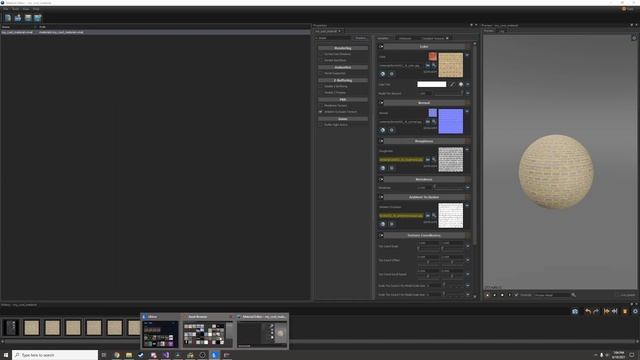Image resolution: width=640 pixels, height=360 pixels.
Task: Click the browse file button for Color texture
Action: [428, 65]
